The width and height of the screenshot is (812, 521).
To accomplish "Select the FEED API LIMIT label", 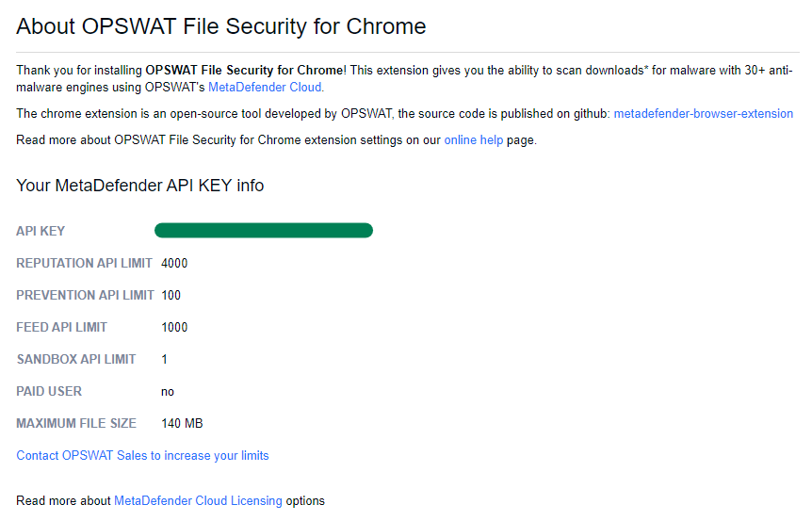I will pyautogui.click(x=61, y=327).
